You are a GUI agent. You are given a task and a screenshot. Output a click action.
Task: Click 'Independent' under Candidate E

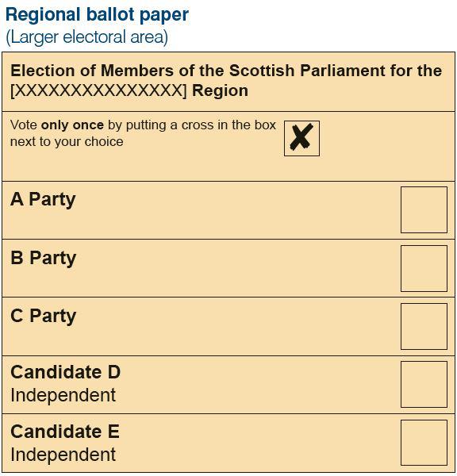point(63,455)
